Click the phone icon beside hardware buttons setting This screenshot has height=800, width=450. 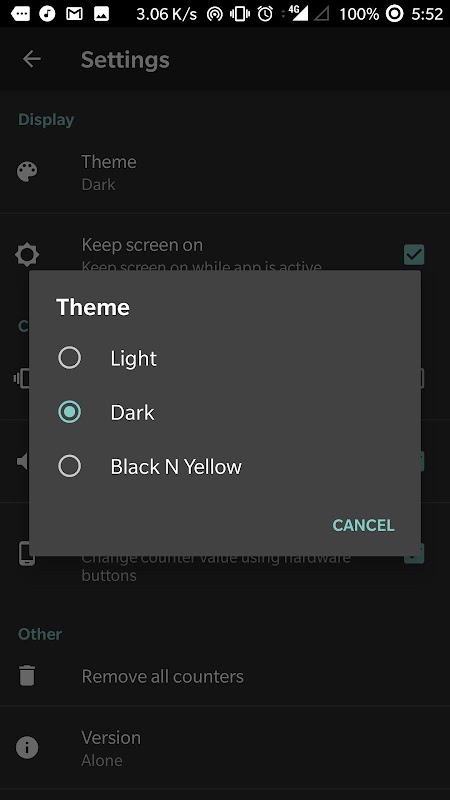[27, 554]
